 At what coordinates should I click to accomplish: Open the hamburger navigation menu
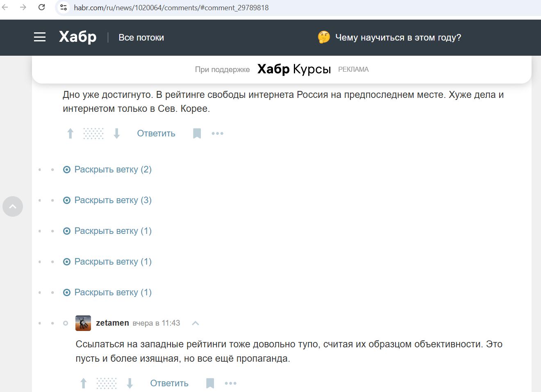coord(40,37)
